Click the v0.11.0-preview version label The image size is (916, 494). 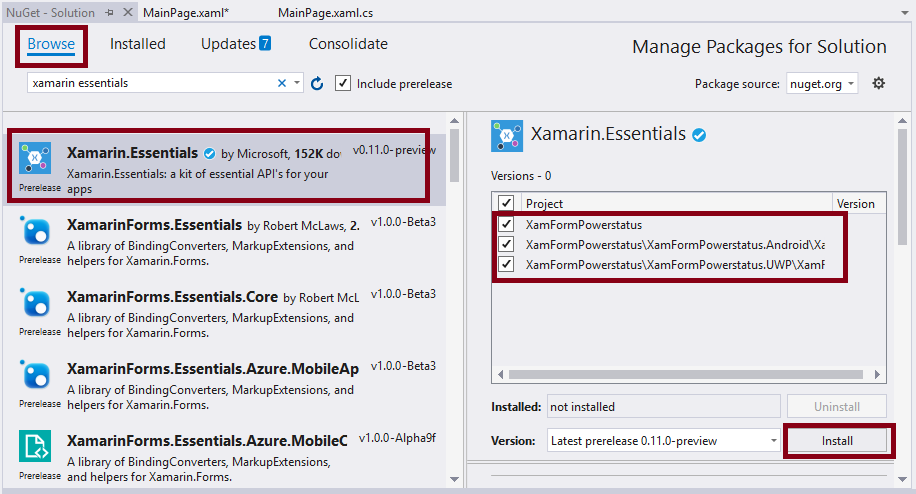395,150
